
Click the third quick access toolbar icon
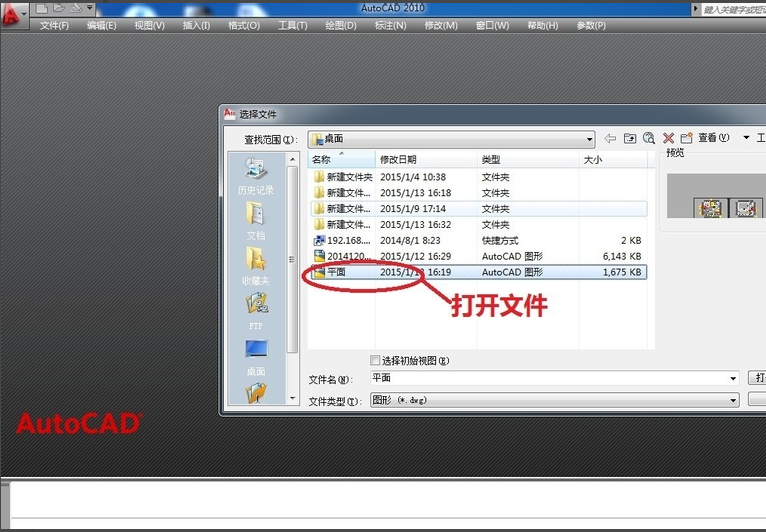coord(76,8)
